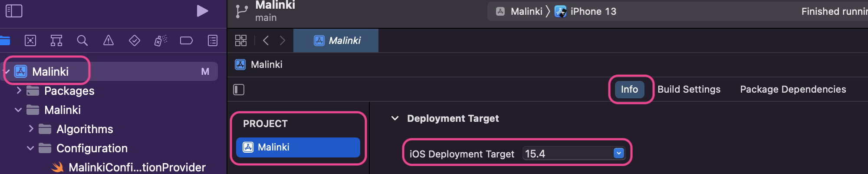Click the main branch label
Viewport: 868px width, 174px height.
[266, 18]
